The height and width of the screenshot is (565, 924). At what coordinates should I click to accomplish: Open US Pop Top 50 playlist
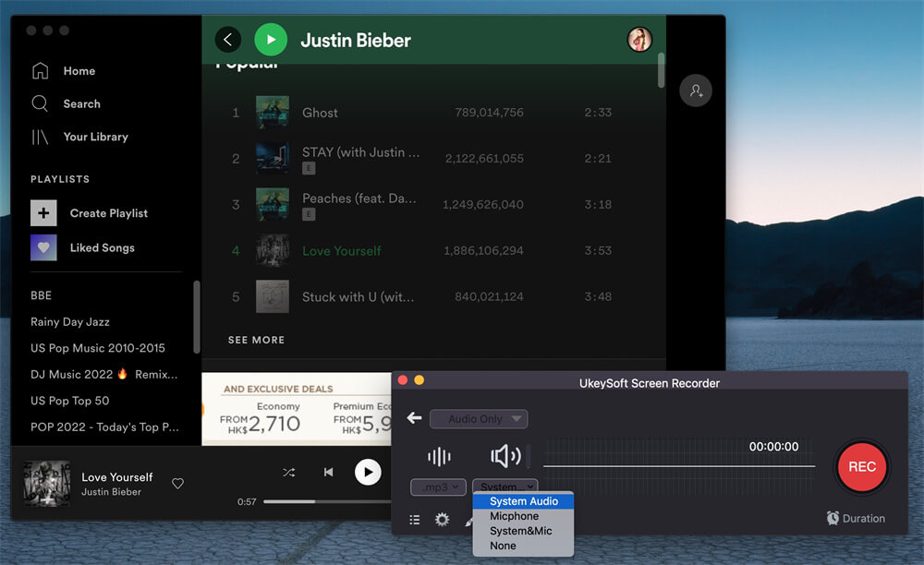69,401
